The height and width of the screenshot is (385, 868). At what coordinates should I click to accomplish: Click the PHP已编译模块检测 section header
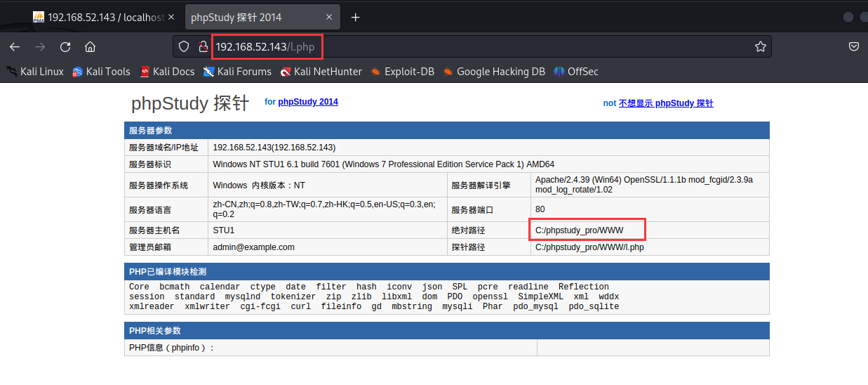pos(446,271)
